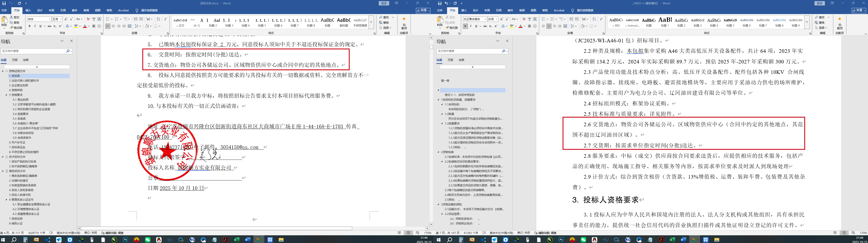This screenshot has height=243, width=868.
Task: Open the Photoshop icon on left taskbar
Action: [x=125, y=240]
